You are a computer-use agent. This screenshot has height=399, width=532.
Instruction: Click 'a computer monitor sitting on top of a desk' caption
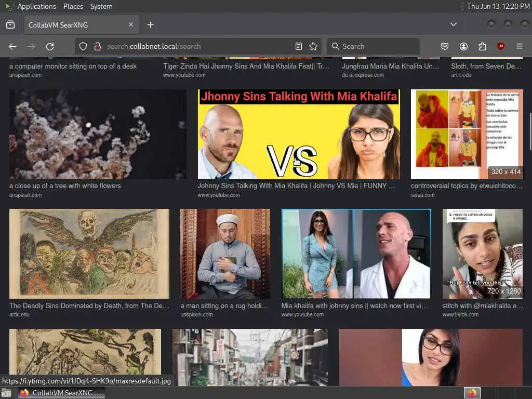click(73, 66)
